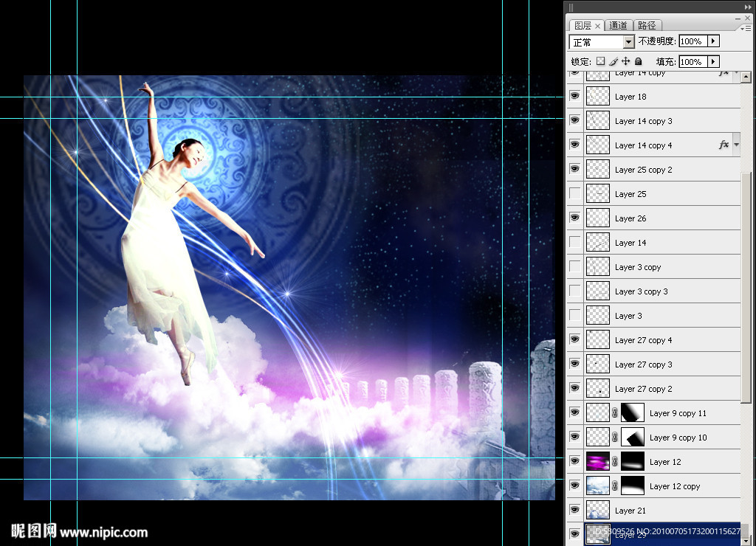Click the mask link icon on Layer 12
Screen dimensions: 756x546
(615, 461)
